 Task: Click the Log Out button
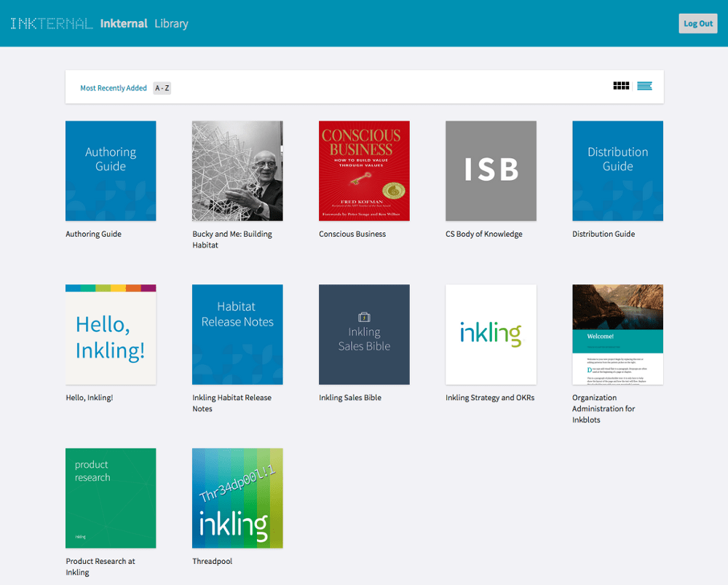(698, 24)
